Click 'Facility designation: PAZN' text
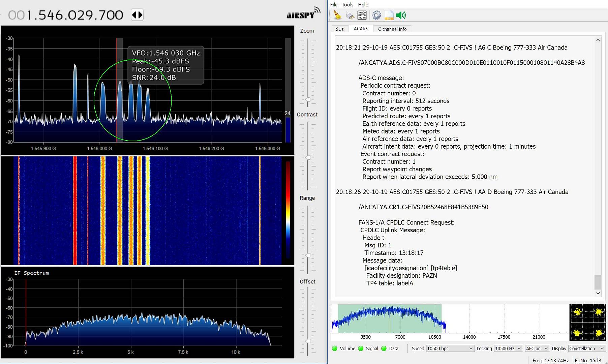 (401, 275)
